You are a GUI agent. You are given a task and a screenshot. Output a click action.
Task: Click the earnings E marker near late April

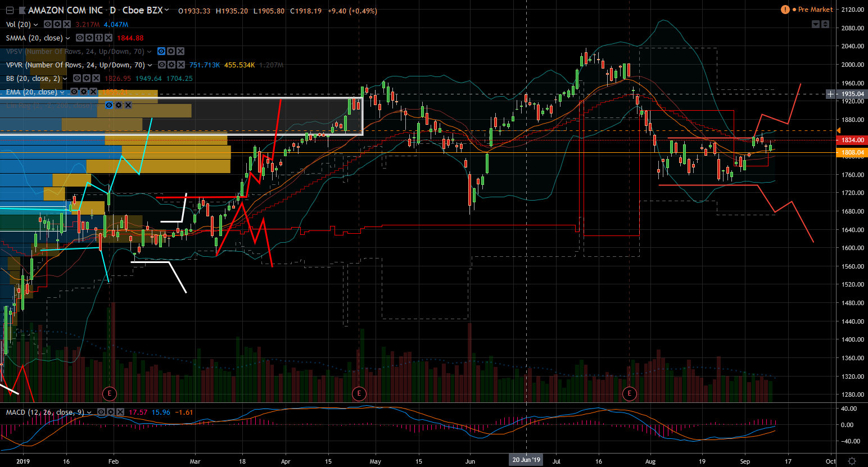[359, 393]
